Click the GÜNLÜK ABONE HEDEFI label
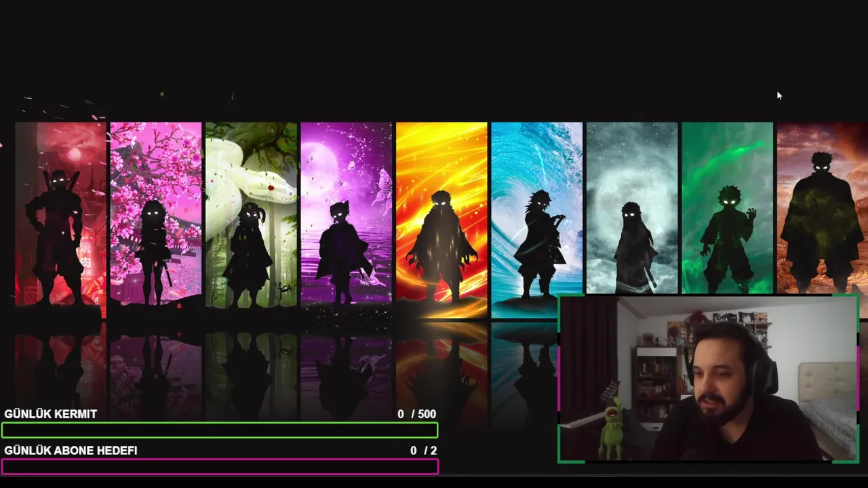This screenshot has width=868, height=488. [71, 451]
